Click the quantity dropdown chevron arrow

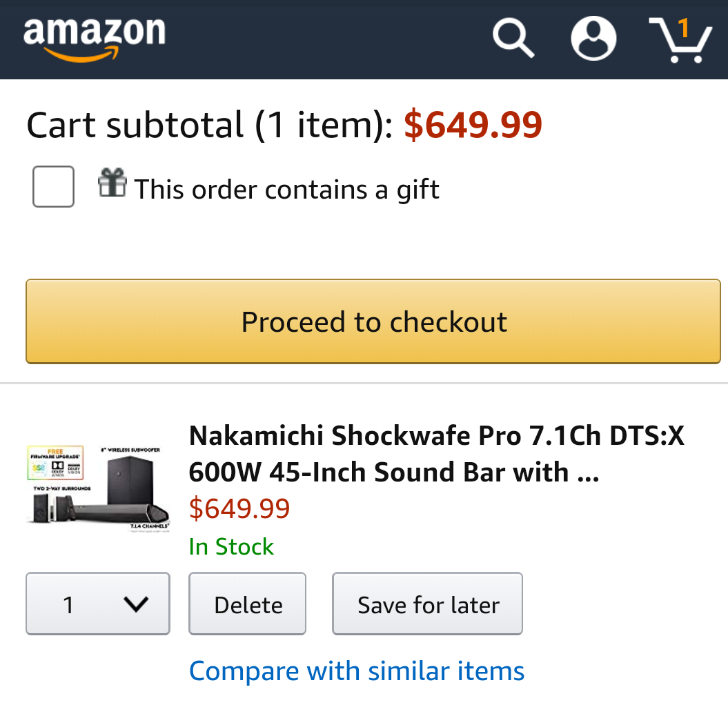136,604
